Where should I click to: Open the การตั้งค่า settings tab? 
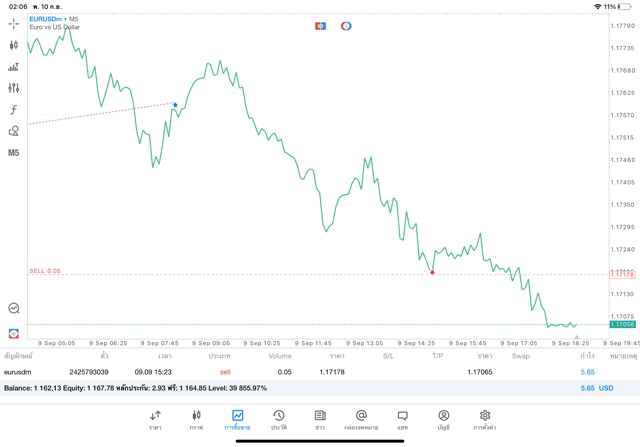click(x=484, y=418)
